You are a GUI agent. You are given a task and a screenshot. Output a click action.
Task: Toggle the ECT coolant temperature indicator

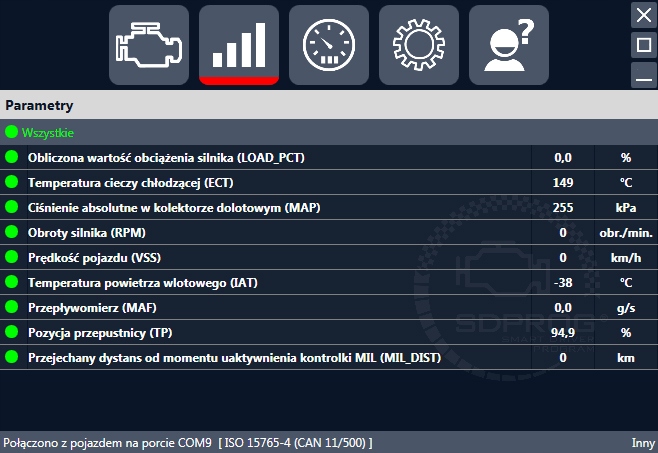[11, 182]
